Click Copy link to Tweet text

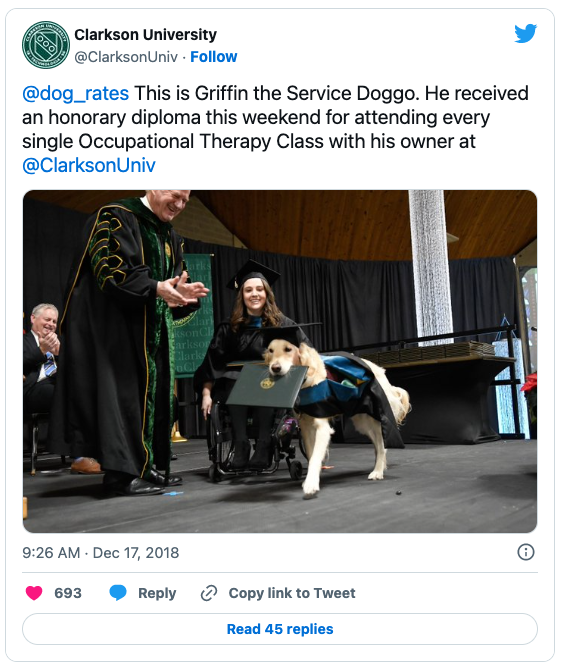click(x=292, y=593)
